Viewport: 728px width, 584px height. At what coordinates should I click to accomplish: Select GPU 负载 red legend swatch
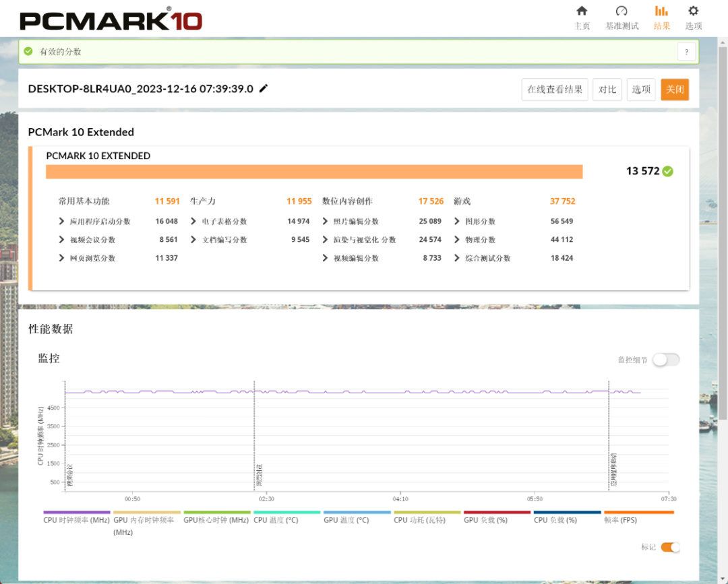coord(497,512)
